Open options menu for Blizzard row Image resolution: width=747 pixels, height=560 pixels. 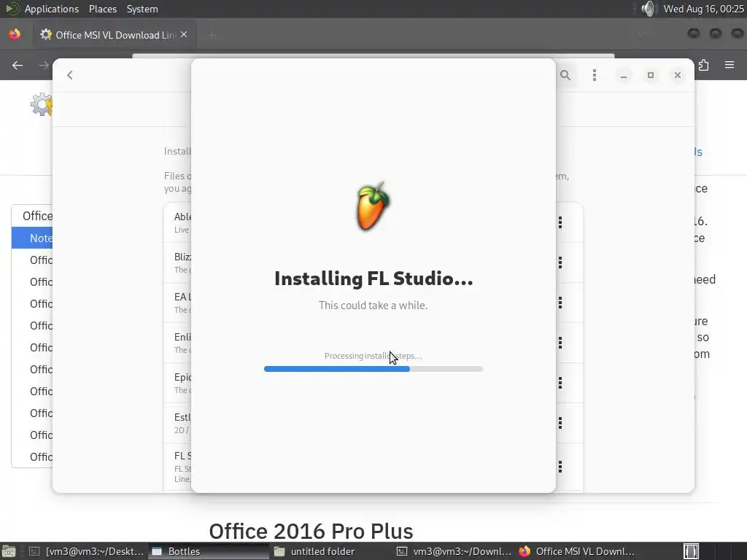tap(560, 262)
